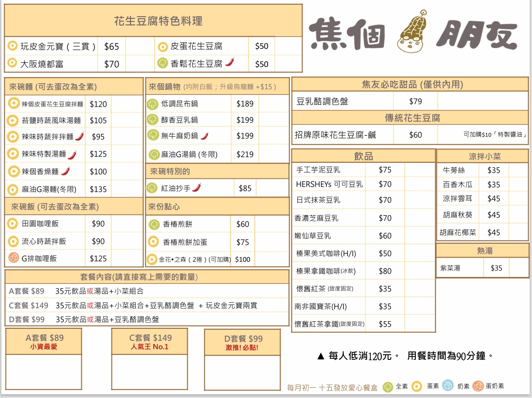Screen dimensions: 532x398
Task: Click the 涼拌雲耳 side dish
Action: [x=457, y=199]
